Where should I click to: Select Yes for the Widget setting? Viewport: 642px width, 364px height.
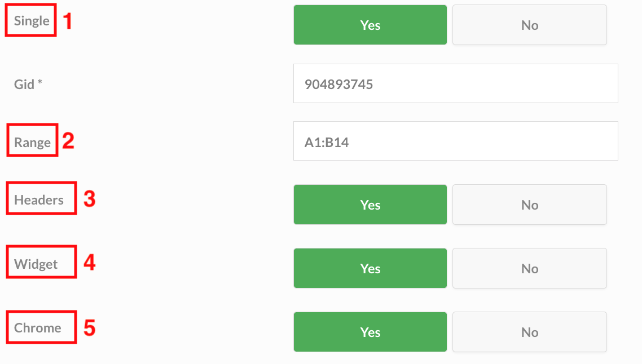coord(370,268)
